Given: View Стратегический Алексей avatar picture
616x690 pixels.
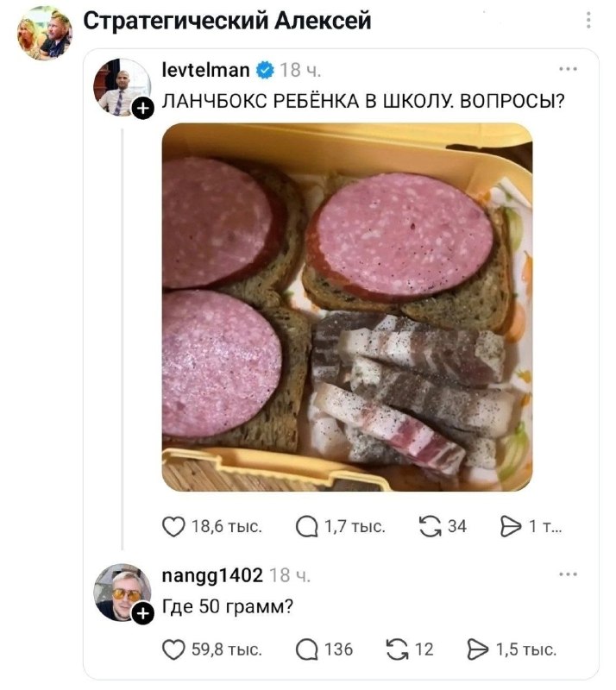Looking at the screenshot, I should point(44,34).
